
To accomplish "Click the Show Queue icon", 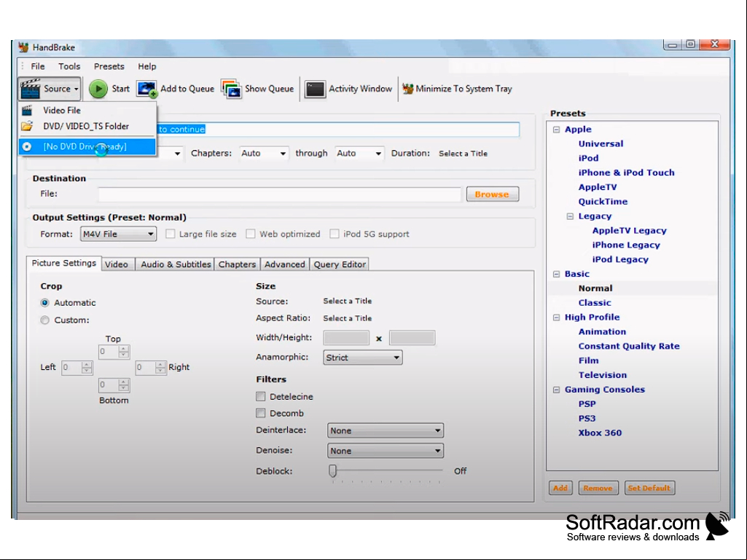I will 231,89.
